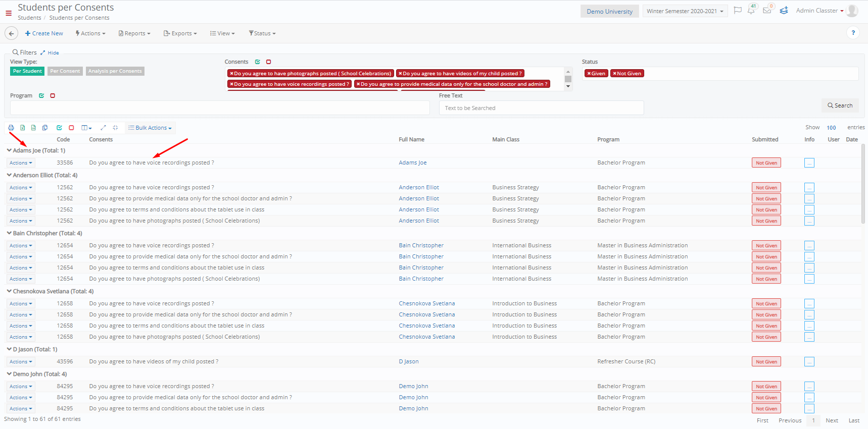Open the hamburger main menu

(x=9, y=13)
